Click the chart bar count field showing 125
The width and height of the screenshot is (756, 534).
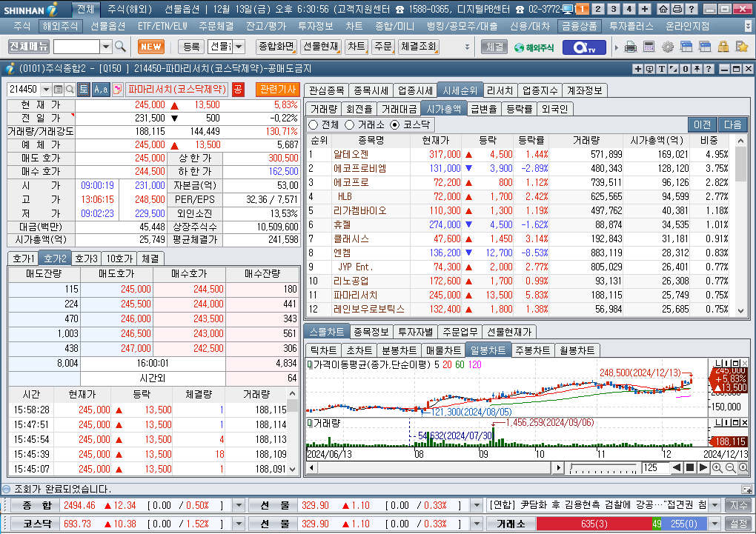click(654, 467)
